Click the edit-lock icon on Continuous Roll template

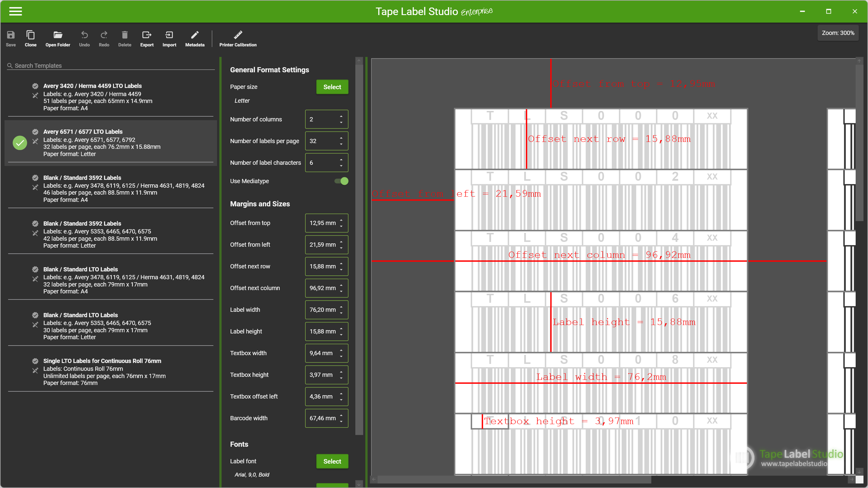pos(35,371)
